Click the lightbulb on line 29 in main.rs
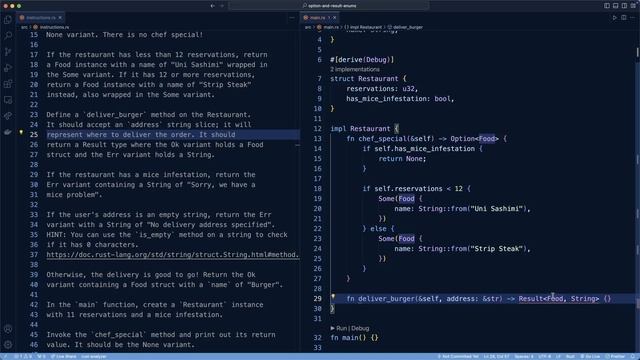The width and height of the screenshot is (640, 360). [x=333, y=297]
